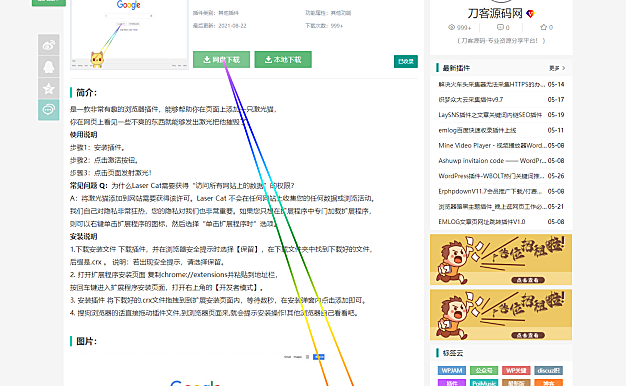Click the 最新插件 panel heading
The image size is (626, 386).
click(456, 68)
